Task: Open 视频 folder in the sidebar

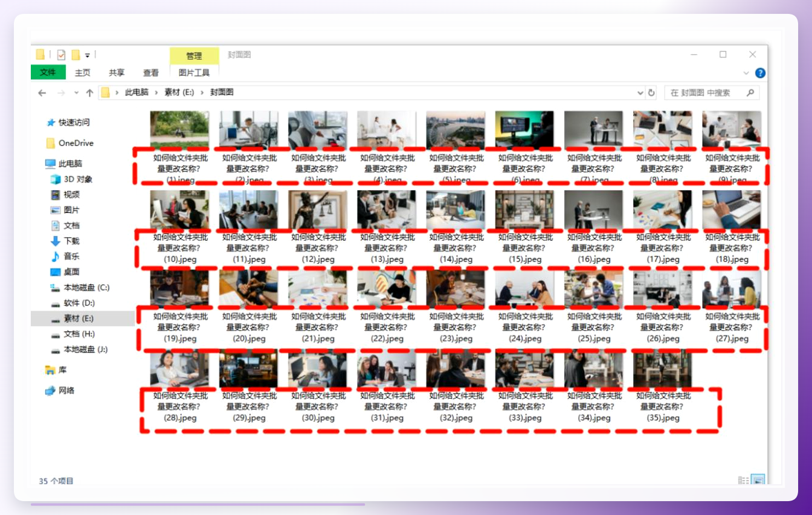Action: 65,194
